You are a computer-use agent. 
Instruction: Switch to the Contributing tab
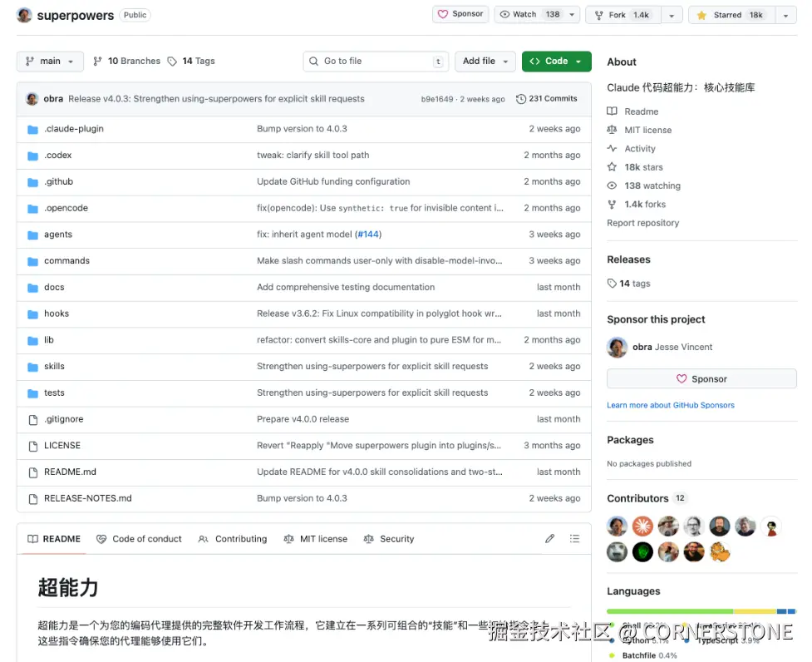click(x=233, y=539)
